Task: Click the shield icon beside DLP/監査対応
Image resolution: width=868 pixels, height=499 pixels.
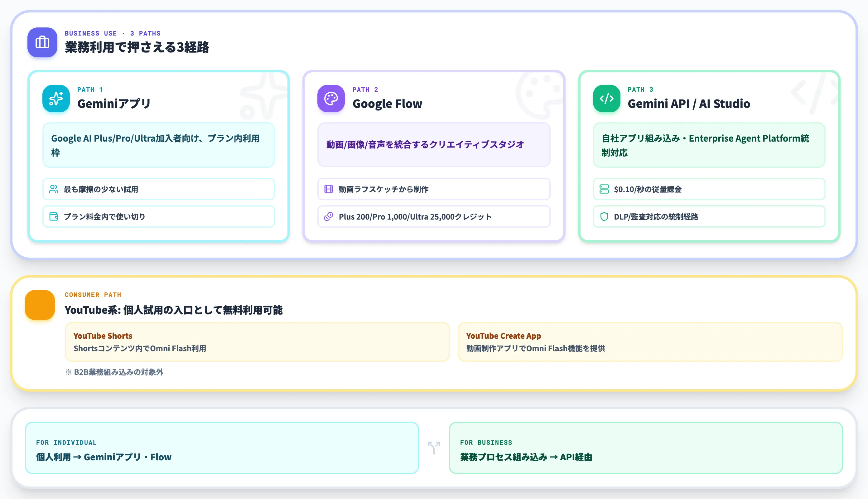Action: pyautogui.click(x=604, y=216)
